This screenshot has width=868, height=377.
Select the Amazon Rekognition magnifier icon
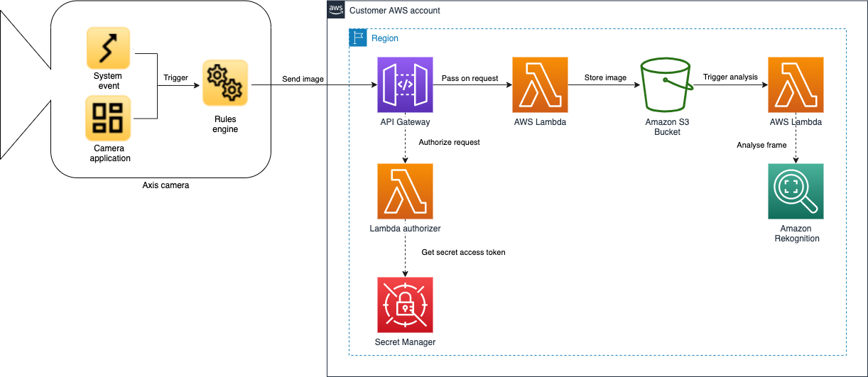pos(796,192)
